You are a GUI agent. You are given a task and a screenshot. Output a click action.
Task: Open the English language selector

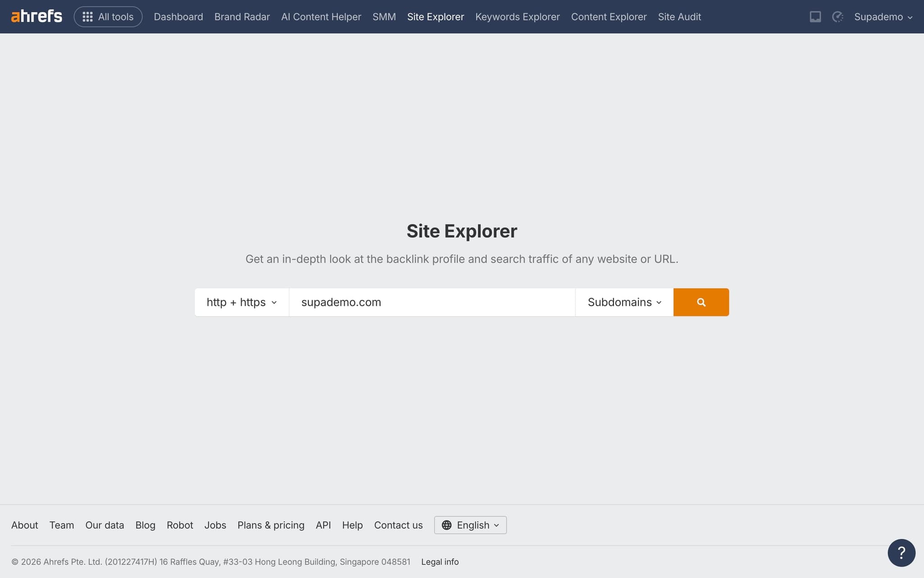point(473,525)
